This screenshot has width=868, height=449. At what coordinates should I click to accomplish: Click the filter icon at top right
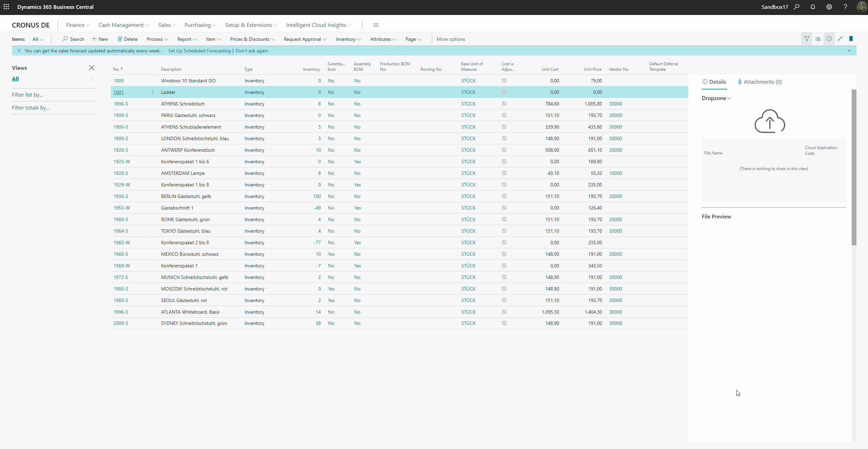click(x=807, y=38)
